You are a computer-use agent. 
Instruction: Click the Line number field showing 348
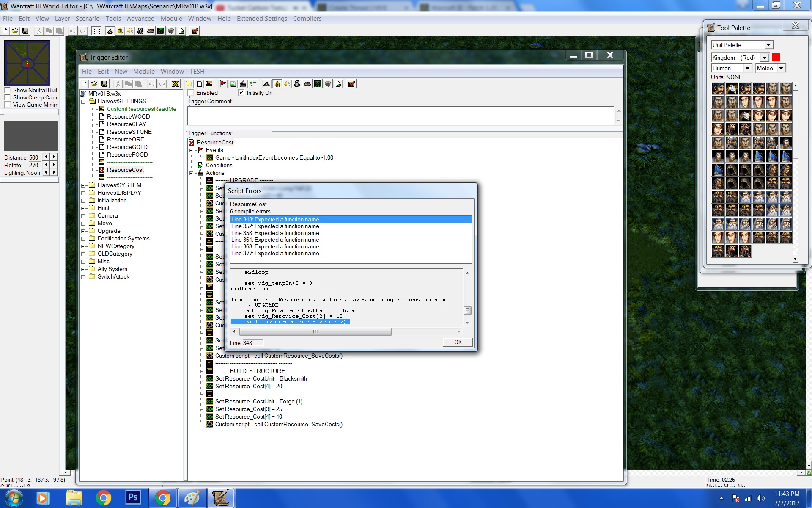[253, 343]
